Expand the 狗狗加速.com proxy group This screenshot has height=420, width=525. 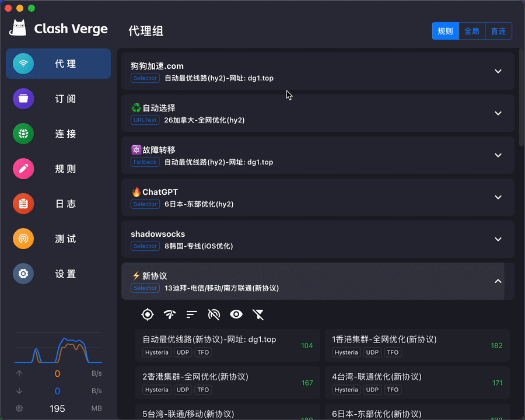tap(498, 71)
